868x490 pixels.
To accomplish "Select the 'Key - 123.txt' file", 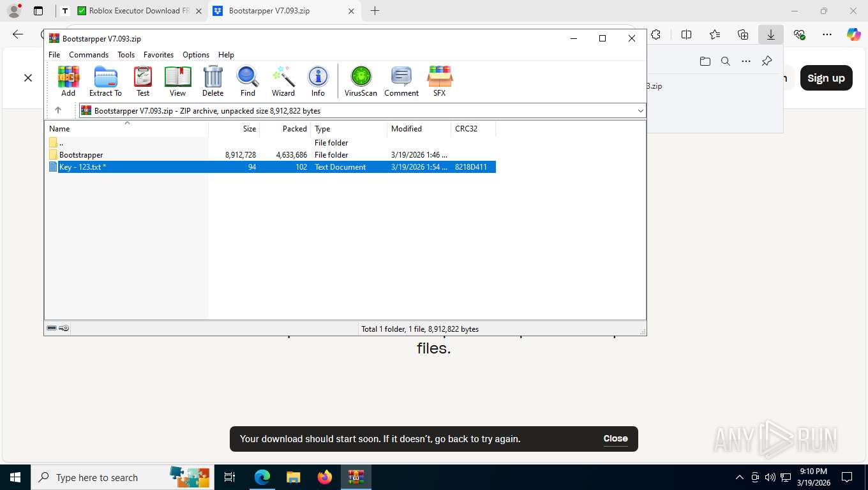I will click(x=271, y=167).
